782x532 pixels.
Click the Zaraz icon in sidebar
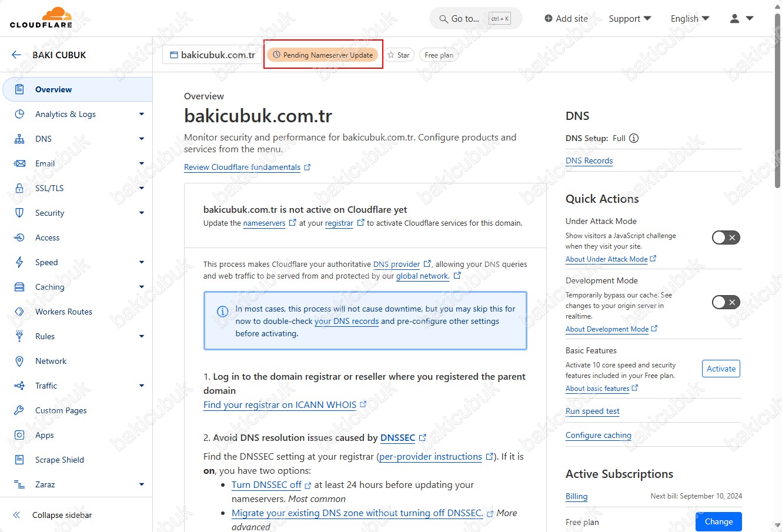(19, 484)
